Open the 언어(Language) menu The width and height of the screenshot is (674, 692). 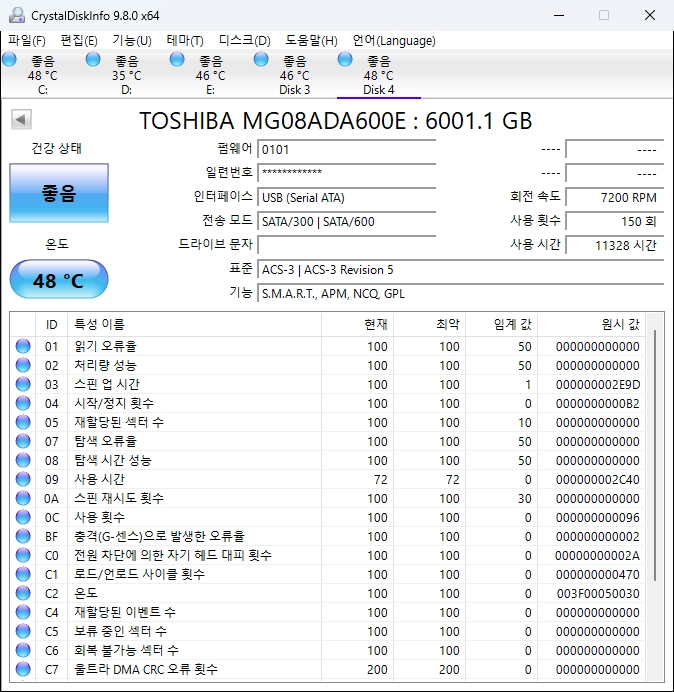point(394,41)
